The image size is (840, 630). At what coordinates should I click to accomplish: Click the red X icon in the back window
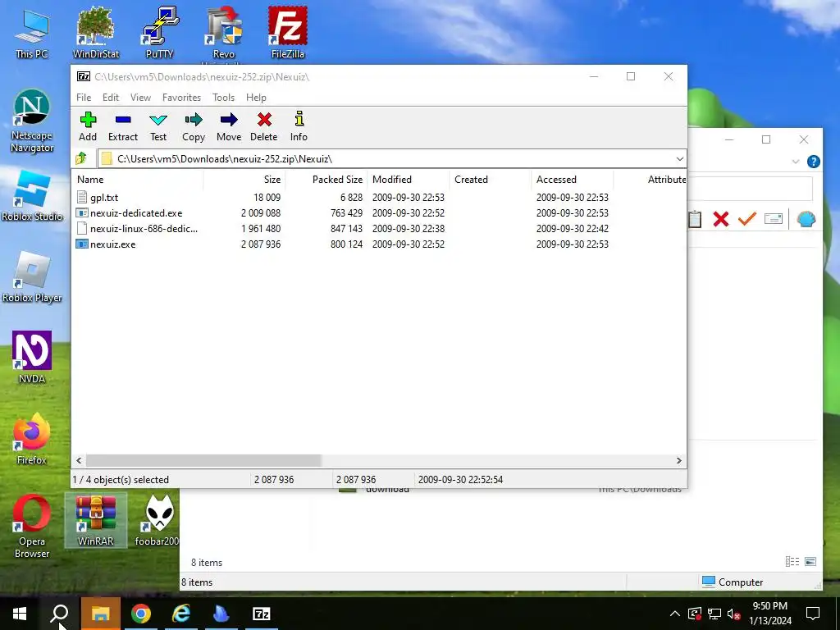click(720, 218)
